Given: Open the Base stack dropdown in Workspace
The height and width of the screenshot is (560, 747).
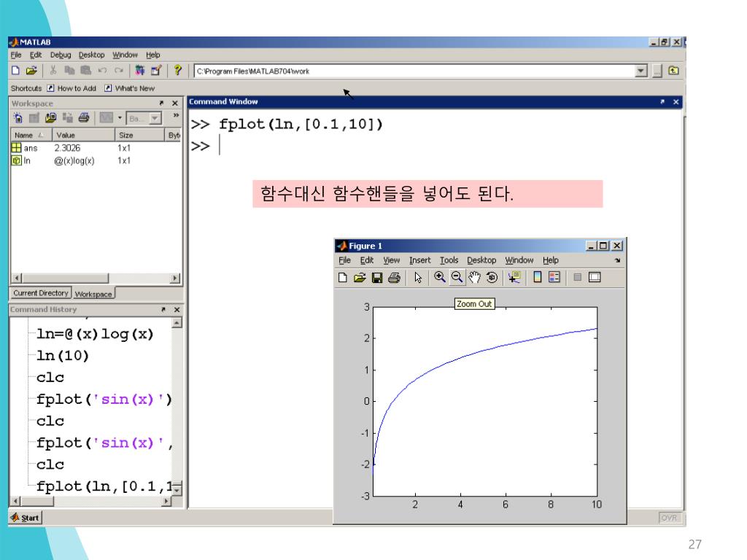Looking at the screenshot, I should pyautogui.click(x=144, y=118).
